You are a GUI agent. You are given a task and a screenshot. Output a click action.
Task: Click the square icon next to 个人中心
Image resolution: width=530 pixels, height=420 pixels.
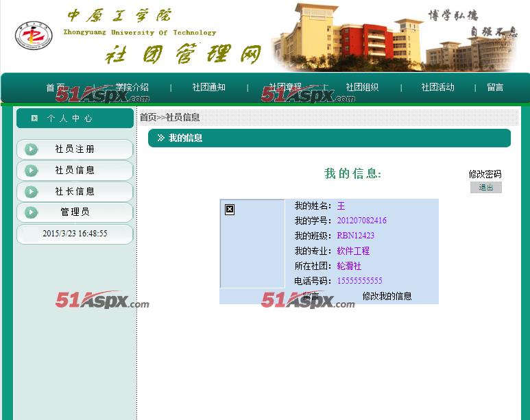34,118
